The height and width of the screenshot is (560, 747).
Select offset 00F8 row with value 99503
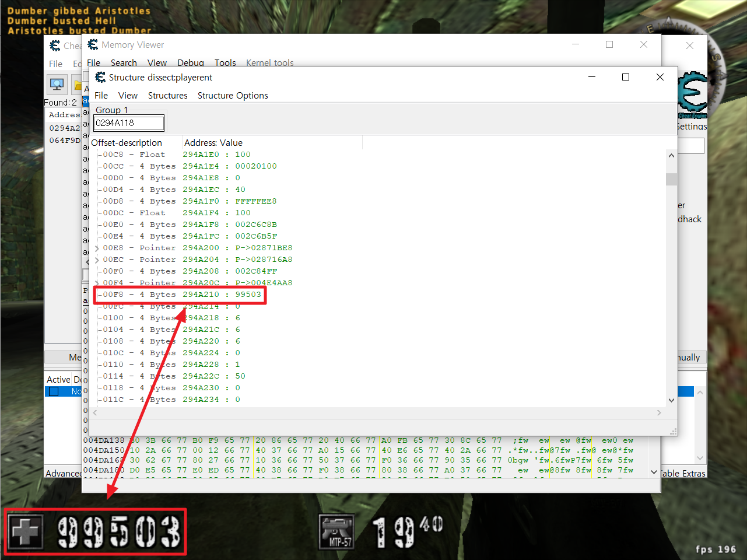click(182, 295)
